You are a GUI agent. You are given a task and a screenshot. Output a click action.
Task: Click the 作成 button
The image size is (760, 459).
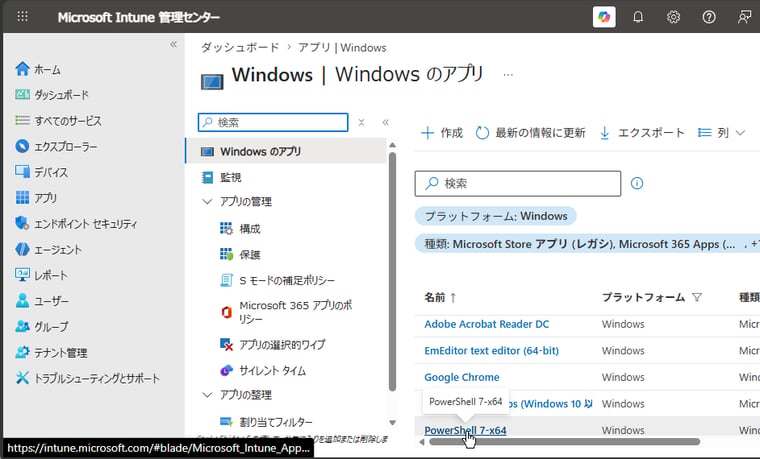tap(442, 132)
